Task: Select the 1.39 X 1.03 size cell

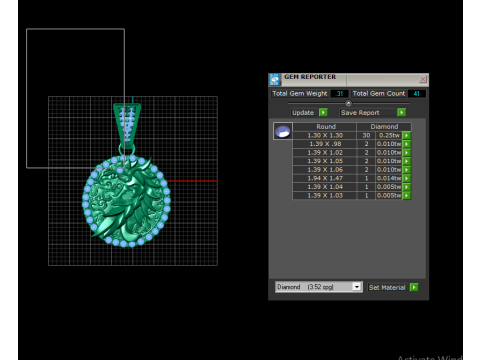Action: [x=325, y=196]
